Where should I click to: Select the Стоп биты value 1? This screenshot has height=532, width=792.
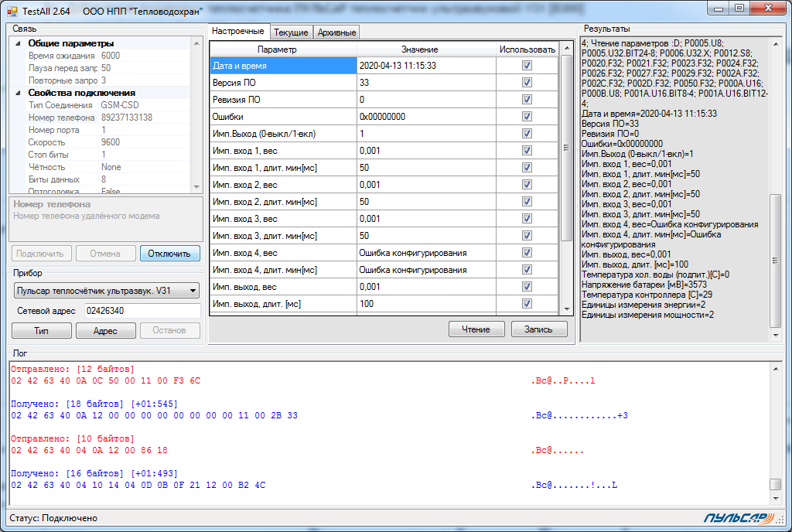[x=145, y=155]
